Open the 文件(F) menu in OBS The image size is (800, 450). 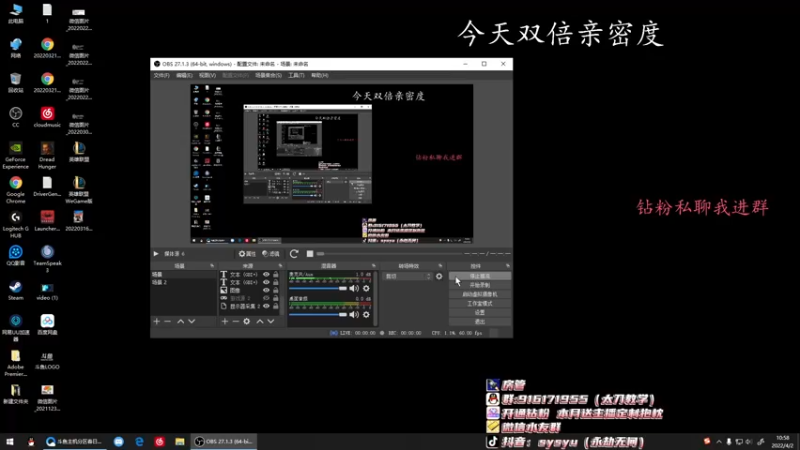[x=161, y=76]
